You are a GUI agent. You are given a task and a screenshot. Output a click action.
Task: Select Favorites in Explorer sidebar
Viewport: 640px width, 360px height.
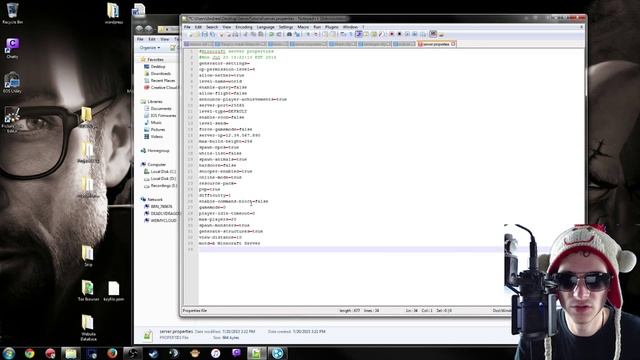click(x=155, y=60)
